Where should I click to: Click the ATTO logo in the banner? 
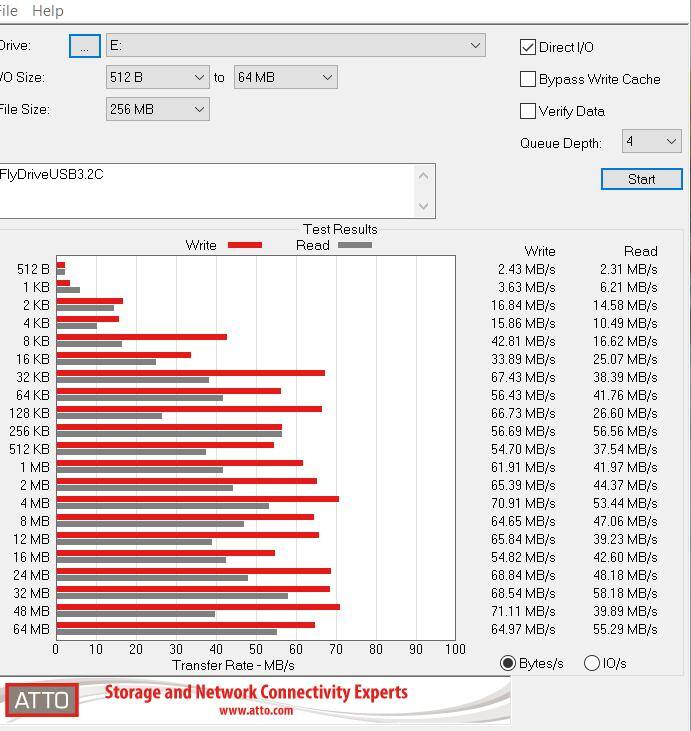(41, 699)
